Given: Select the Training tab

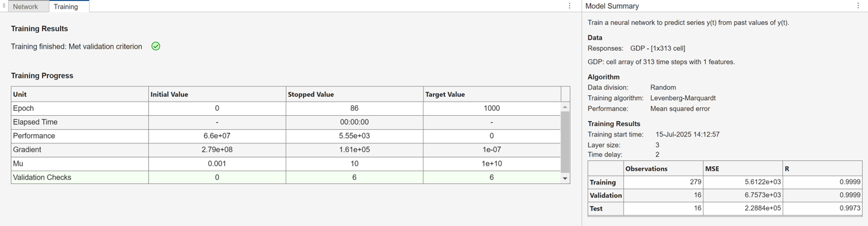Looking at the screenshot, I should coord(66,7).
